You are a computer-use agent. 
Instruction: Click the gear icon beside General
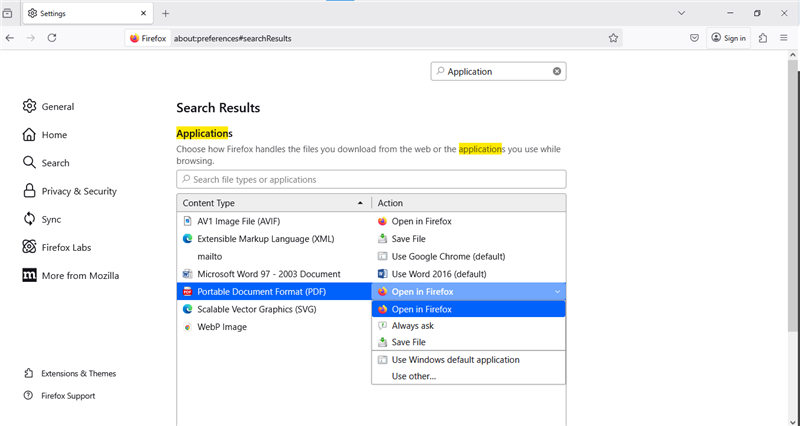29,106
